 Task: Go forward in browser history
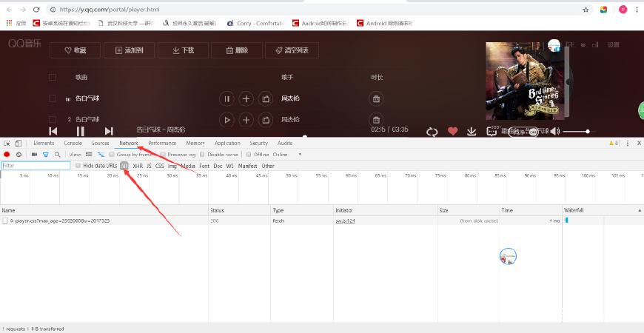[23, 10]
